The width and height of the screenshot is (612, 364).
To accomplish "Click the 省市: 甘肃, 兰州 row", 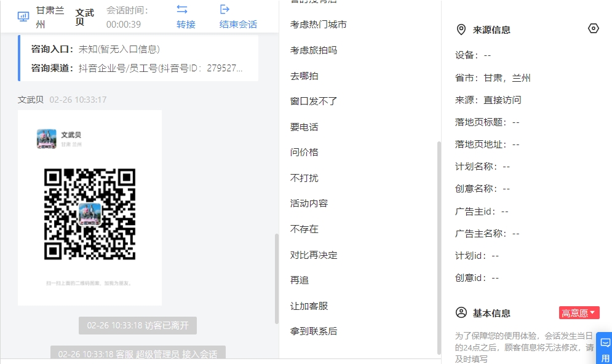I will [493, 78].
